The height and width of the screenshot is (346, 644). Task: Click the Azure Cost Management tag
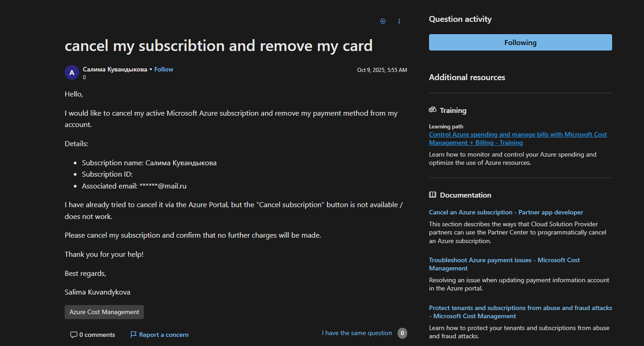[104, 312]
